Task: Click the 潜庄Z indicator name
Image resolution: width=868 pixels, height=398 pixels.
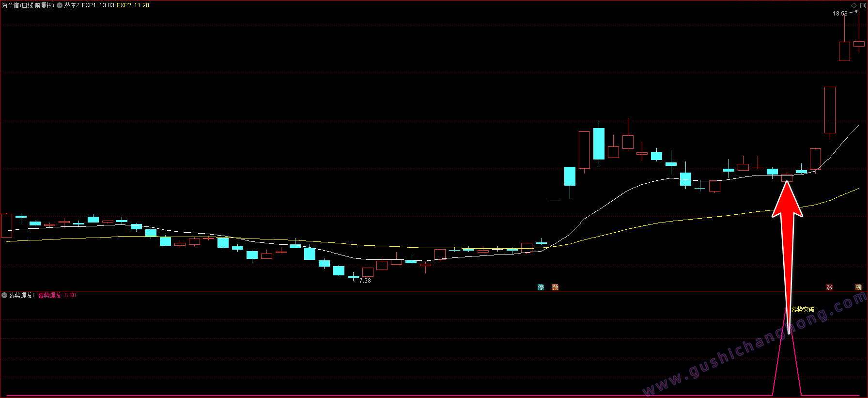Action: pos(72,5)
